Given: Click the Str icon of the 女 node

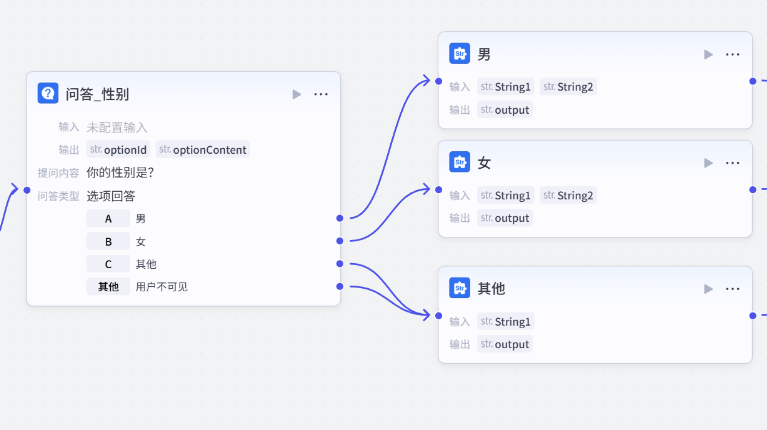Looking at the screenshot, I should point(459,162).
